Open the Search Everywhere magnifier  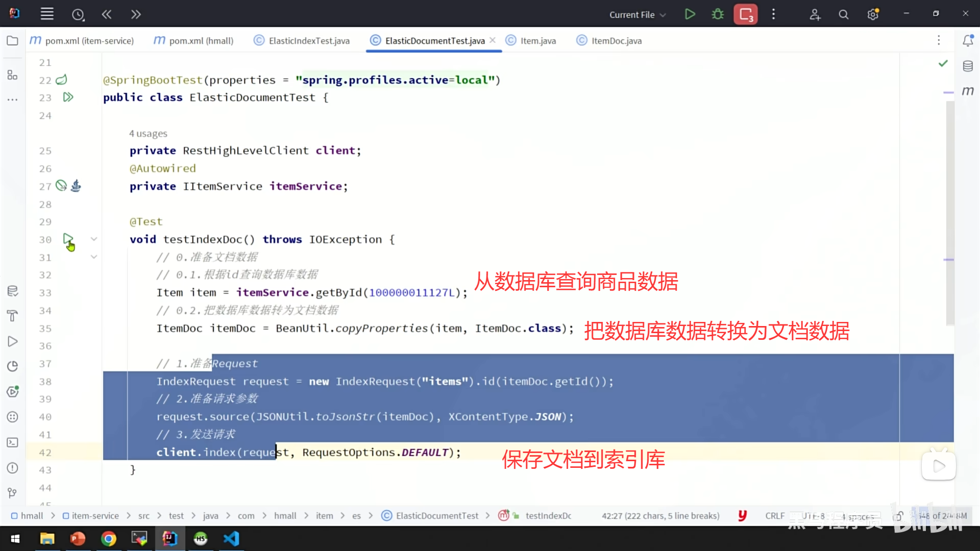click(x=844, y=15)
